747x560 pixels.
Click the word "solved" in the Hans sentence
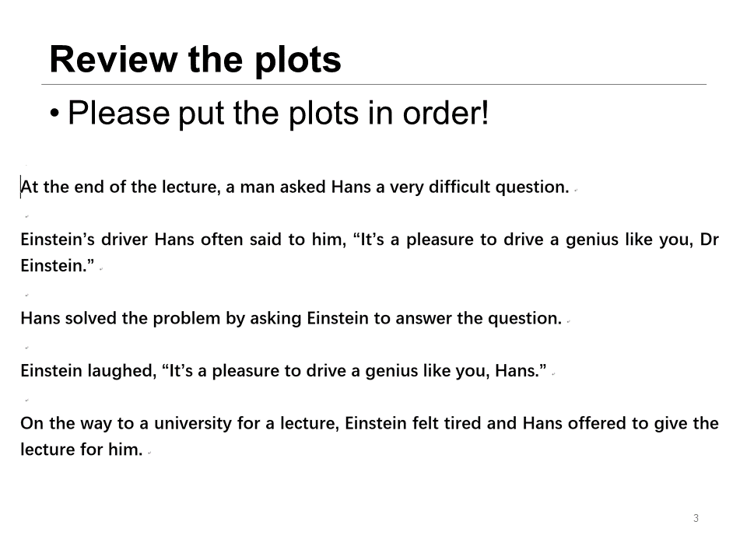86,318
